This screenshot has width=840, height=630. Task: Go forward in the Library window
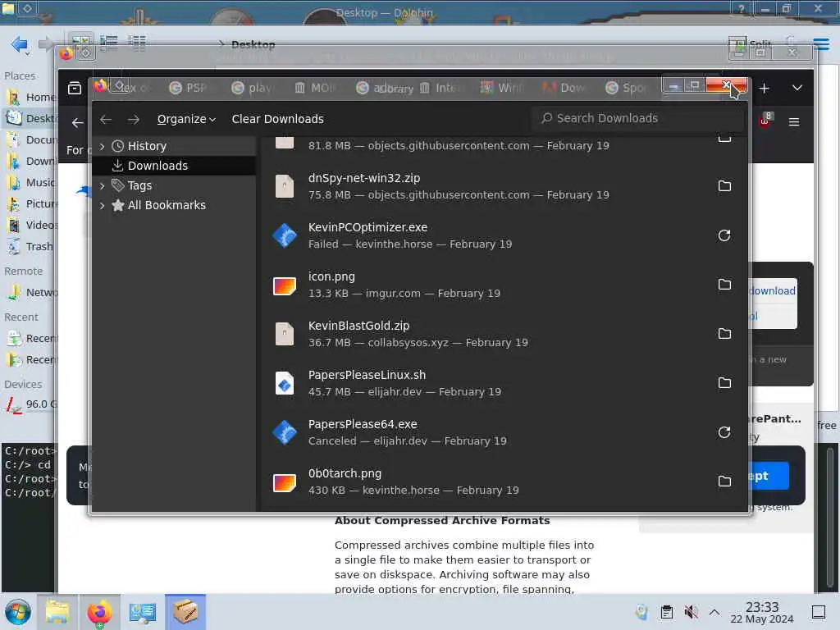click(134, 119)
